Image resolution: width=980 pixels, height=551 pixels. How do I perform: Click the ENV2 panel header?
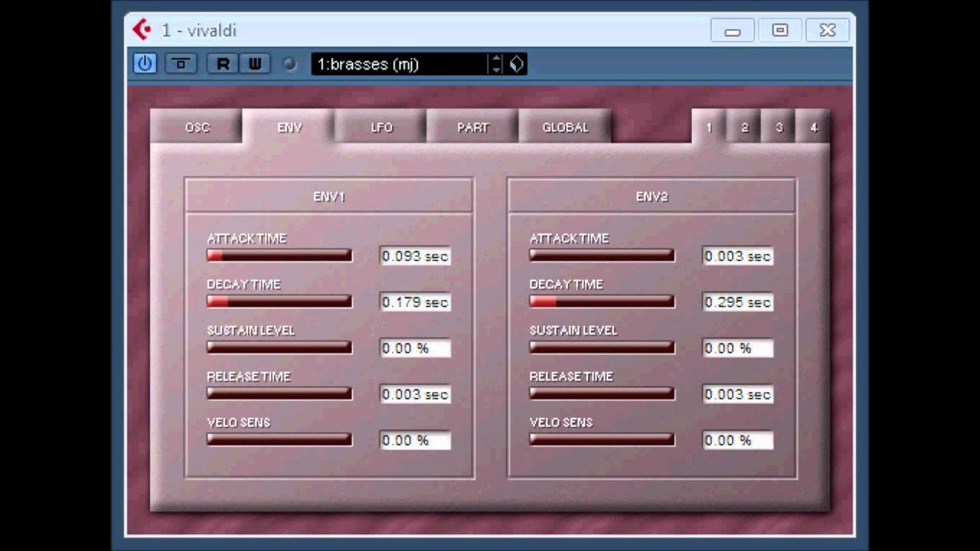click(x=652, y=197)
